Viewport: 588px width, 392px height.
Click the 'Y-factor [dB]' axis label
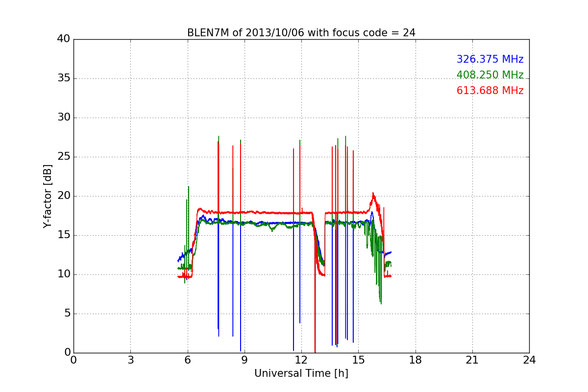pyautogui.click(x=48, y=196)
